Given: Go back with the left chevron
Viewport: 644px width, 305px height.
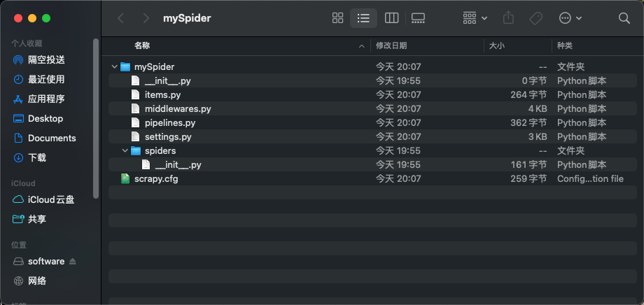Looking at the screenshot, I should point(120,18).
